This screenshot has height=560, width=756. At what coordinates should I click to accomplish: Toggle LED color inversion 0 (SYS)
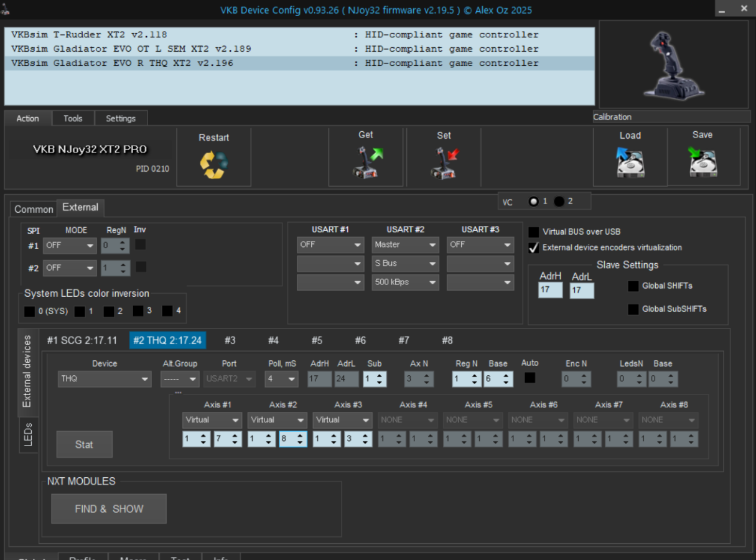click(29, 311)
